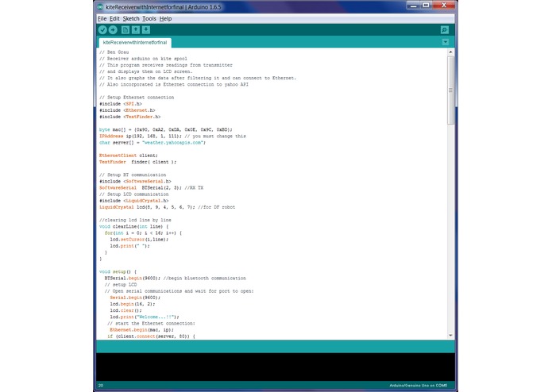552x392 pixels.
Task: Click the 'lcd.print("Welcome...!!");' line
Action: click(x=145, y=317)
